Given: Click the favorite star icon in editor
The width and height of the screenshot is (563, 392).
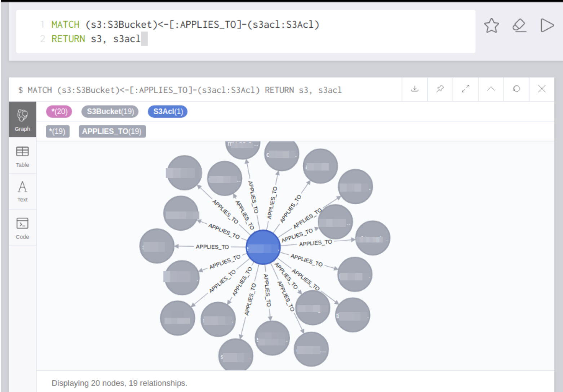Looking at the screenshot, I should click(x=491, y=26).
